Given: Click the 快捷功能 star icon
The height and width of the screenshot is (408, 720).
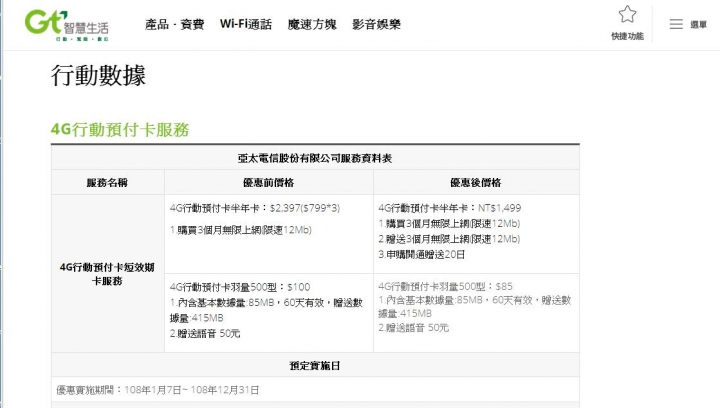Looking at the screenshot, I should (627, 15).
